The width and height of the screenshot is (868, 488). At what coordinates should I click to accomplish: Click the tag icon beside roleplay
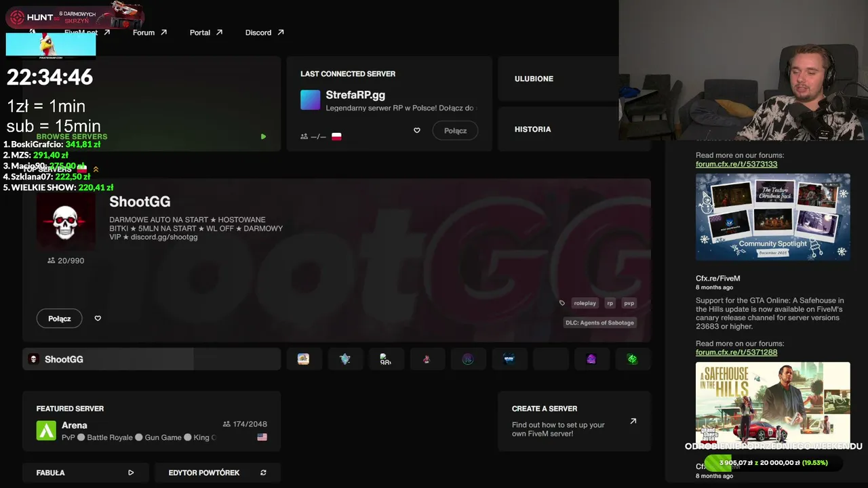[562, 303]
